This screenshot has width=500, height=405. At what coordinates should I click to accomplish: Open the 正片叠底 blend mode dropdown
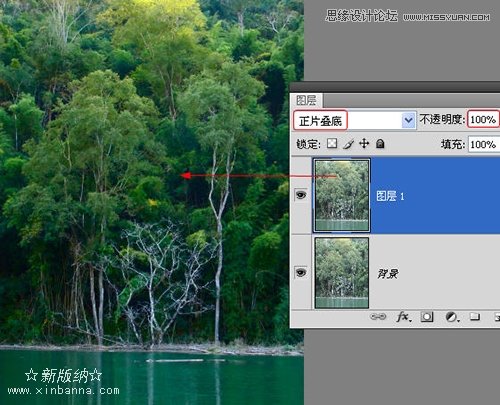(355, 120)
